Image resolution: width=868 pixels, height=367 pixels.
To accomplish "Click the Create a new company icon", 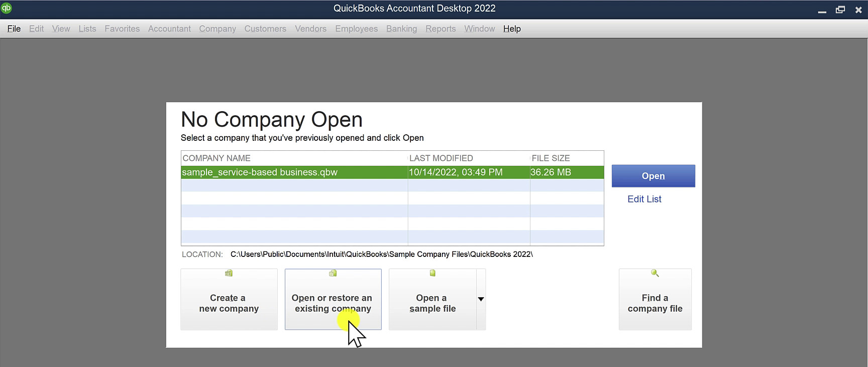I will [229, 273].
